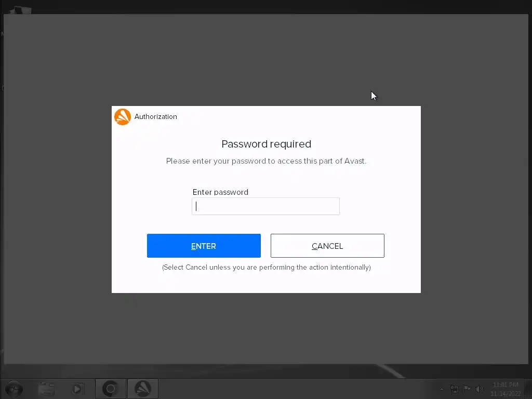Click the Password required heading

(267, 144)
